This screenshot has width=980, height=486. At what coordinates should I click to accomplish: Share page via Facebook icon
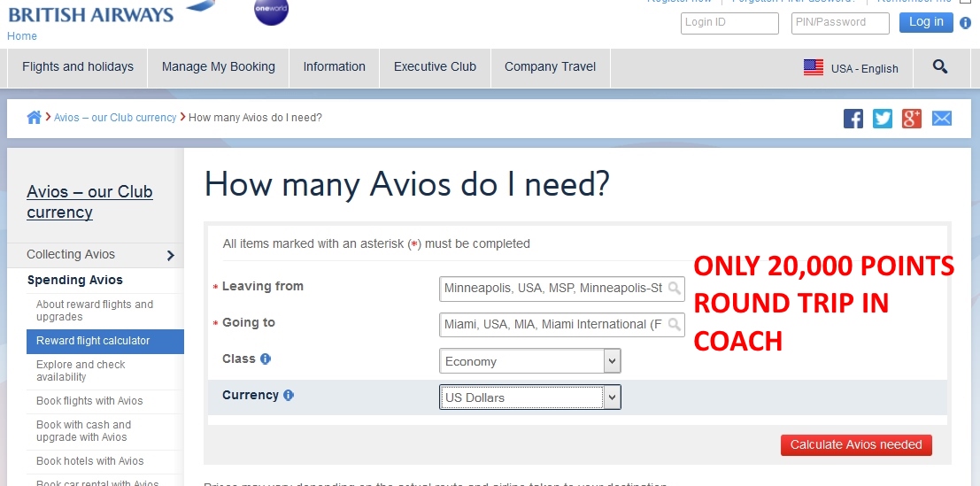[x=853, y=119]
